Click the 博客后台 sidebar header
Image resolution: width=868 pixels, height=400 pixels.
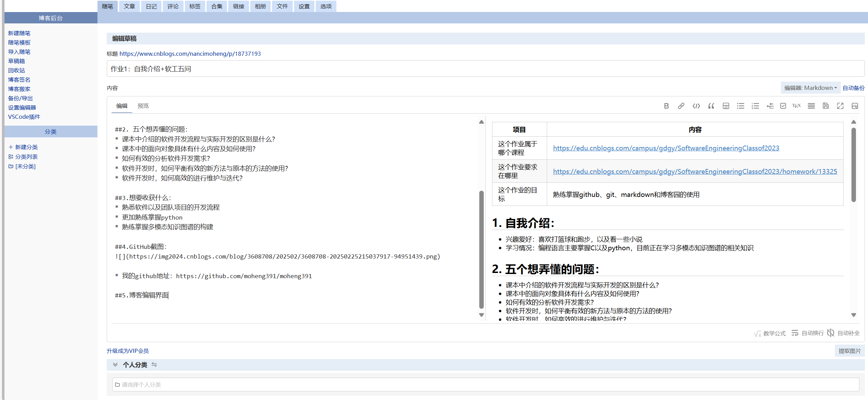pyautogui.click(x=51, y=18)
